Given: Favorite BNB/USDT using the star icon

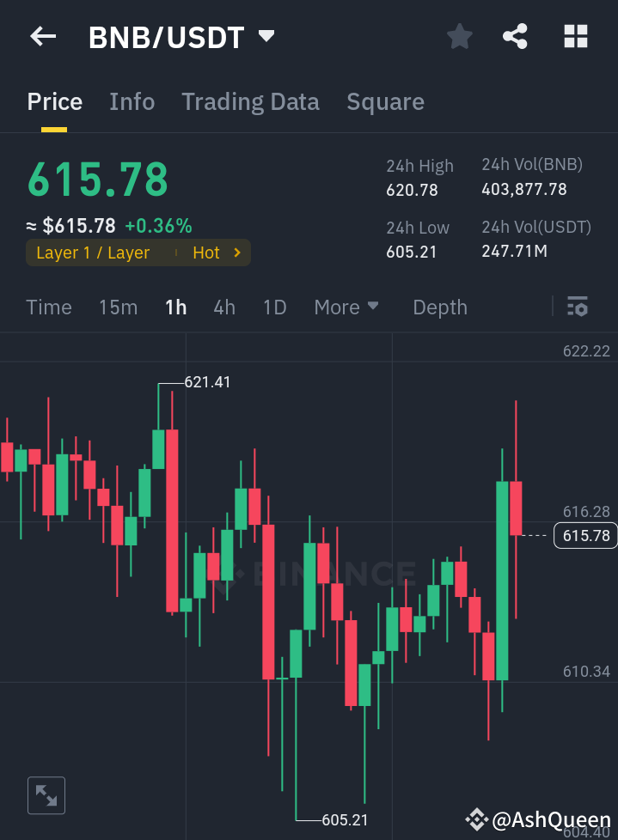Looking at the screenshot, I should coord(459,36).
